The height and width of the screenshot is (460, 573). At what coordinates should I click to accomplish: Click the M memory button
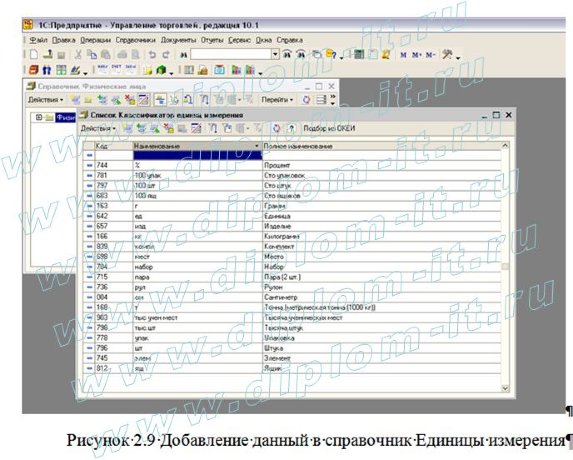click(x=403, y=55)
